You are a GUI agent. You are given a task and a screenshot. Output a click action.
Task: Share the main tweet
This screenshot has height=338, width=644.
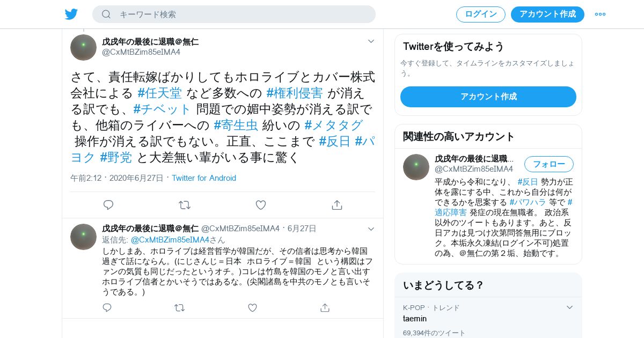pos(337,205)
